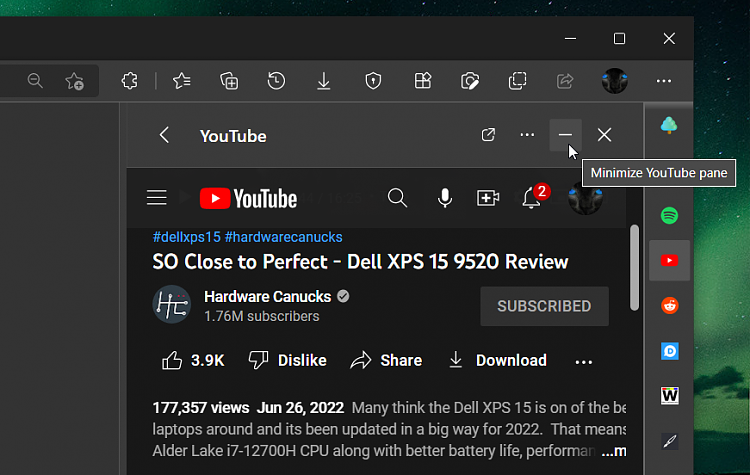Open the browser profile avatar

click(x=615, y=81)
